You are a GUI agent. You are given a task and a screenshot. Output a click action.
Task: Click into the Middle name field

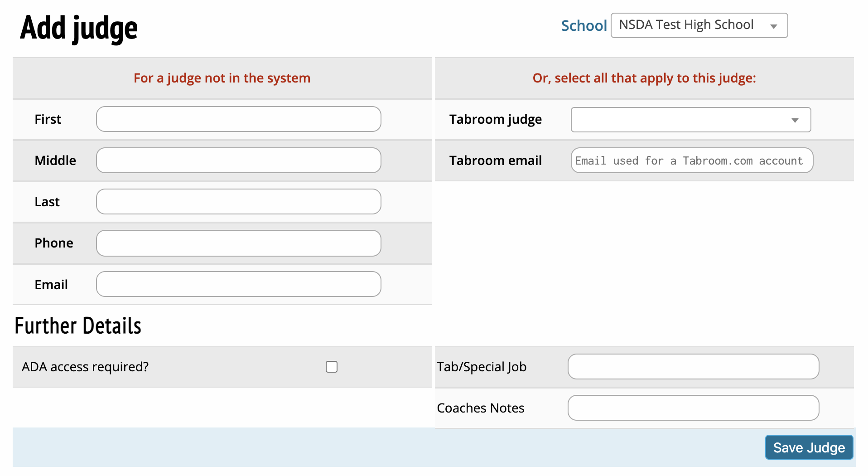pos(239,160)
